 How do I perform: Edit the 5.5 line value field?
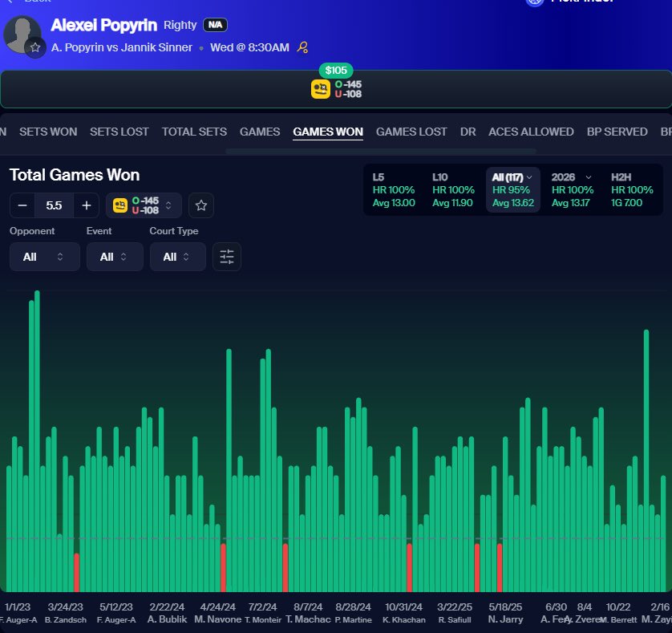pos(54,205)
